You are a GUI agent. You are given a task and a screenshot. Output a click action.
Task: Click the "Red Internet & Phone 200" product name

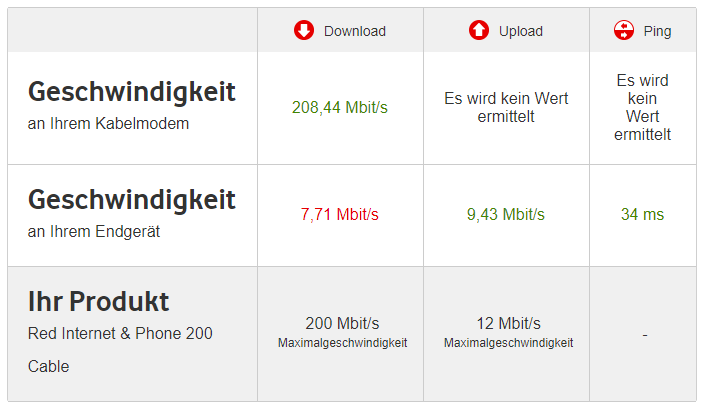tap(120, 333)
